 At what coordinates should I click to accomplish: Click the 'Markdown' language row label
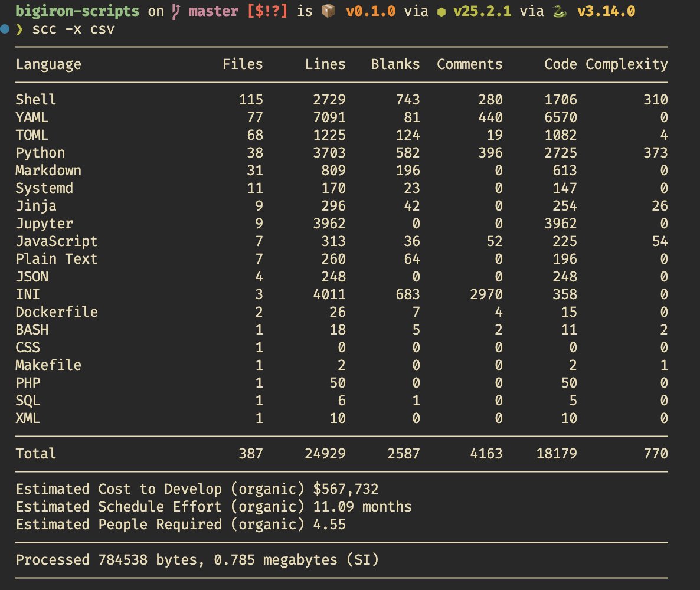pos(48,170)
